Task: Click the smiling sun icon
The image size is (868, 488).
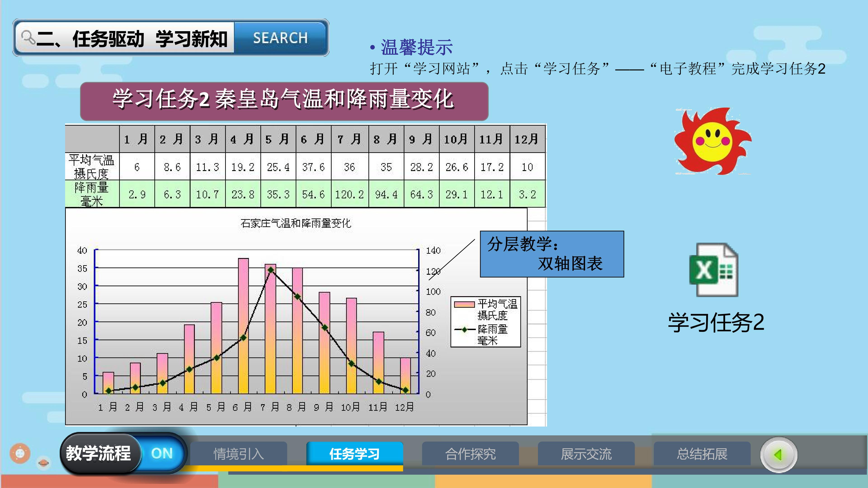Action: point(713,141)
